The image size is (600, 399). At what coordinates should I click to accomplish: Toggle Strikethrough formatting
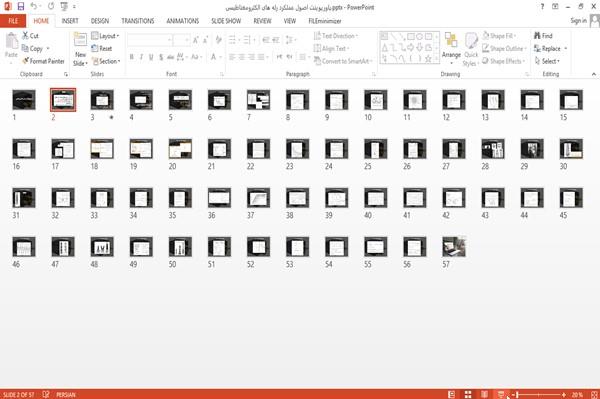pyautogui.click(x=171, y=57)
